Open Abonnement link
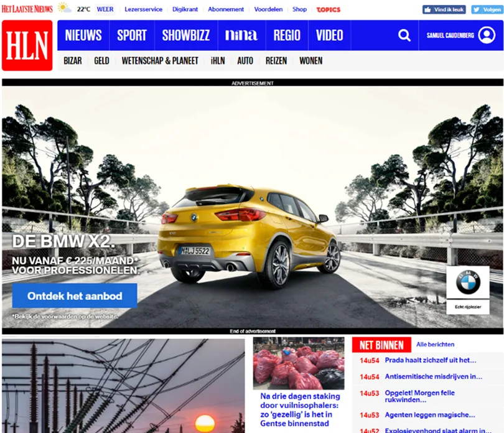Viewport: 504px width, 433px height. pos(226,9)
